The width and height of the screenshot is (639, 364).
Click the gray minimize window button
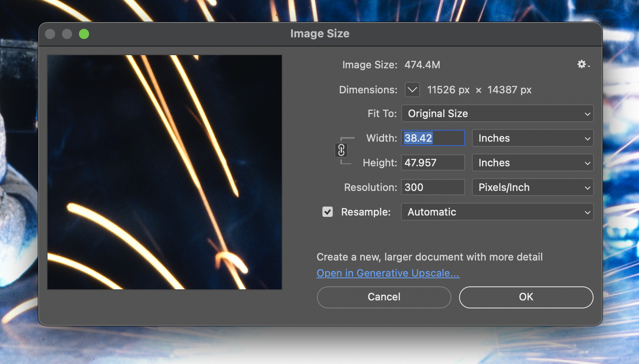67,34
